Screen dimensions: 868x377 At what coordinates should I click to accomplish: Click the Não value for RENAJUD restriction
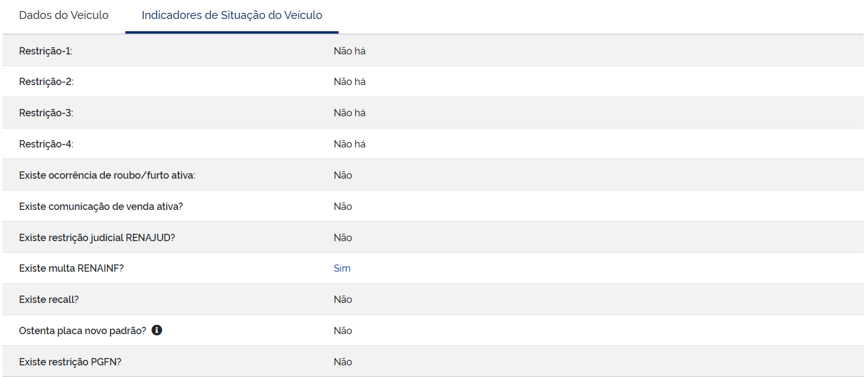click(343, 237)
